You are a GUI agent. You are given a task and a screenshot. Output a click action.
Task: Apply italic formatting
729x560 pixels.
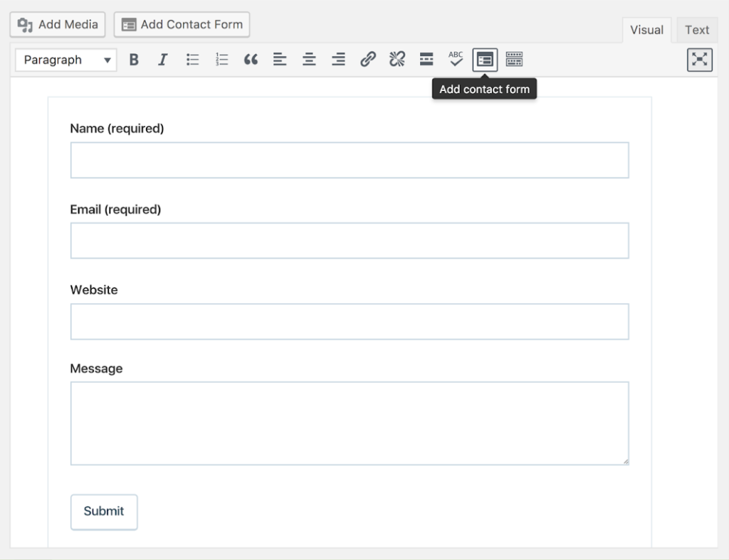pyautogui.click(x=163, y=60)
